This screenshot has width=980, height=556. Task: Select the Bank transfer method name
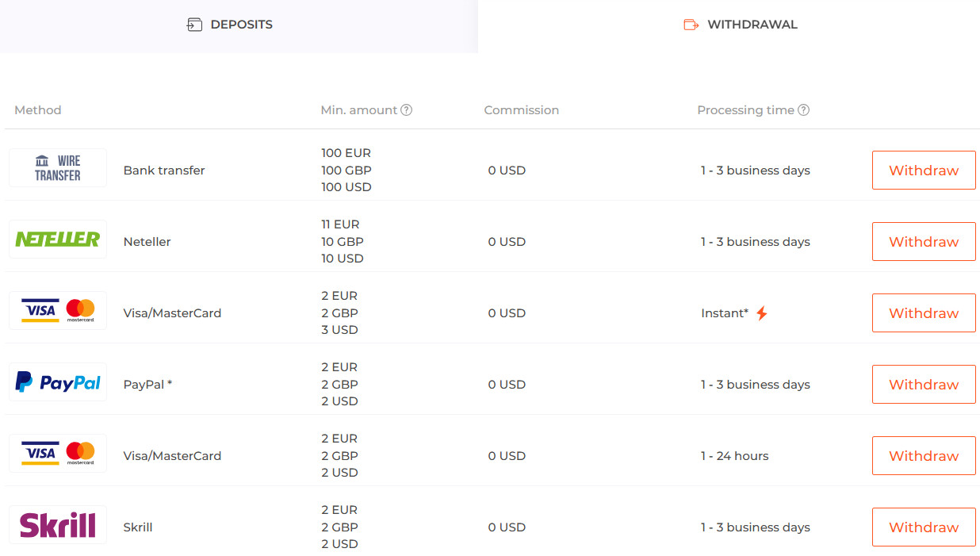click(164, 171)
